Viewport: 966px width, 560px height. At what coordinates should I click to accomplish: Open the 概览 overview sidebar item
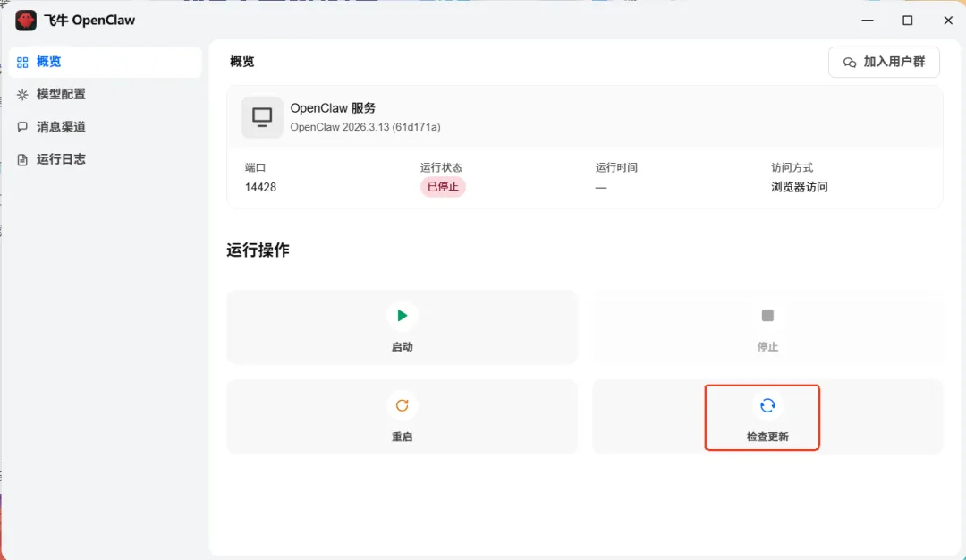[x=106, y=62]
